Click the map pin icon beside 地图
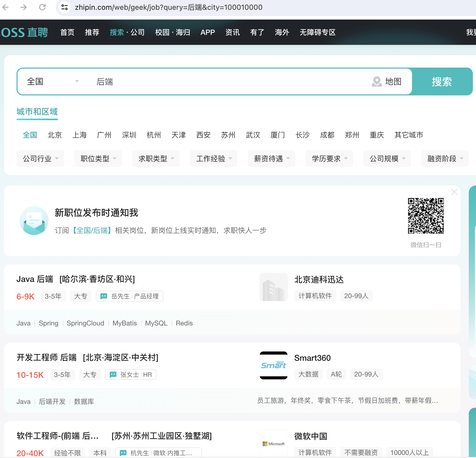 (377, 81)
